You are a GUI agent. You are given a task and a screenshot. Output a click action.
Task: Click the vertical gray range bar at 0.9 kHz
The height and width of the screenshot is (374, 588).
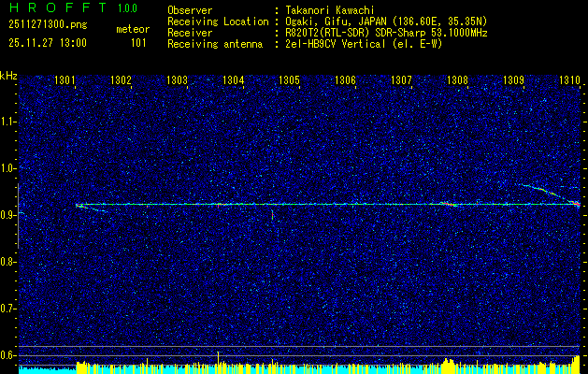[18, 216]
